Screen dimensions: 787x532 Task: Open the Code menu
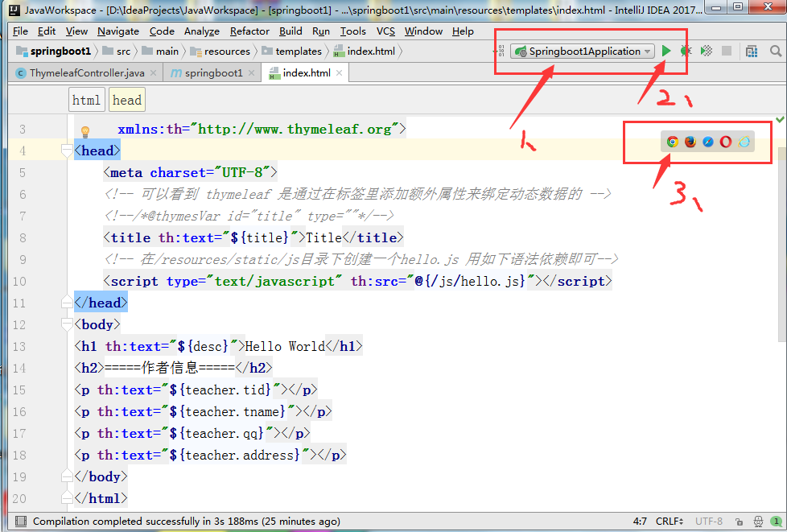[162, 31]
